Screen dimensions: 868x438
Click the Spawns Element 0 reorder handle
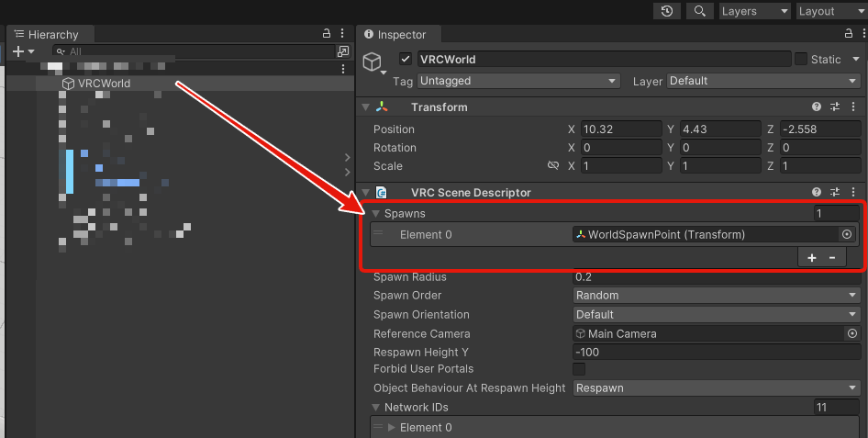coord(378,233)
